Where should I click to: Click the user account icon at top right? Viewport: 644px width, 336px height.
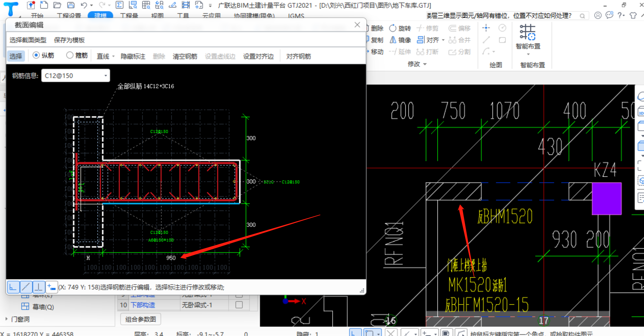(x=598, y=15)
